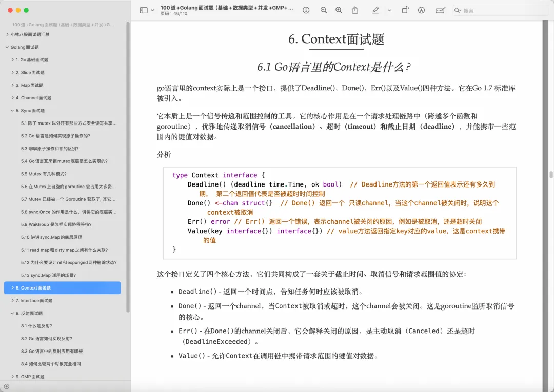This screenshot has height=392, width=554.
Task: Collapse the Golang面试题 outline section
Action: 7,47
